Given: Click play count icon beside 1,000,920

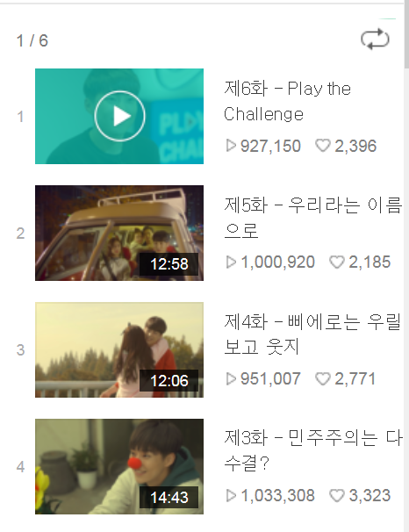Looking at the screenshot, I should pyautogui.click(x=231, y=262).
